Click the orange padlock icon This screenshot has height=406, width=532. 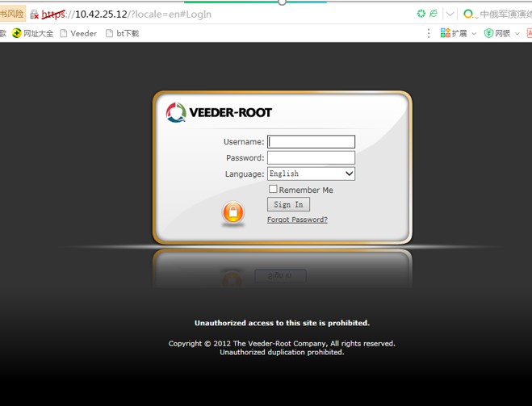click(232, 213)
